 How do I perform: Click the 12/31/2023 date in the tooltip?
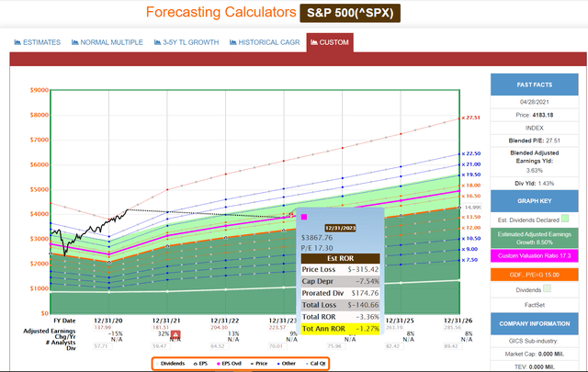[340, 228]
